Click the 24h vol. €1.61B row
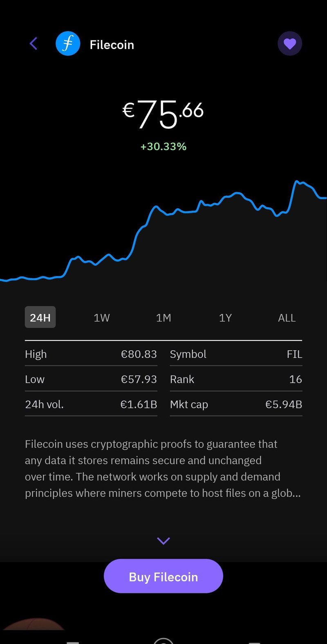Image resolution: width=327 pixels, height=644 pixels. click(x=91, y=404)
